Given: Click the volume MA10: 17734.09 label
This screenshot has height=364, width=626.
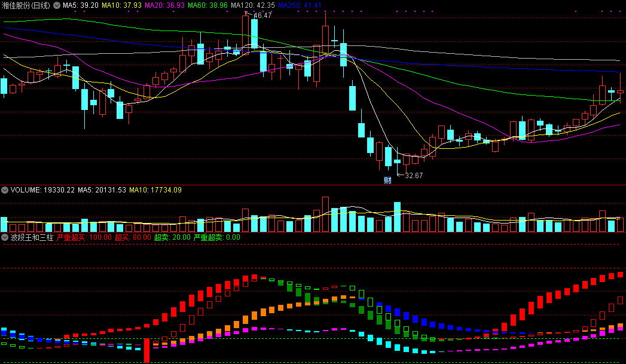Looking at the screenshot, I should click(x=155, y=190).
